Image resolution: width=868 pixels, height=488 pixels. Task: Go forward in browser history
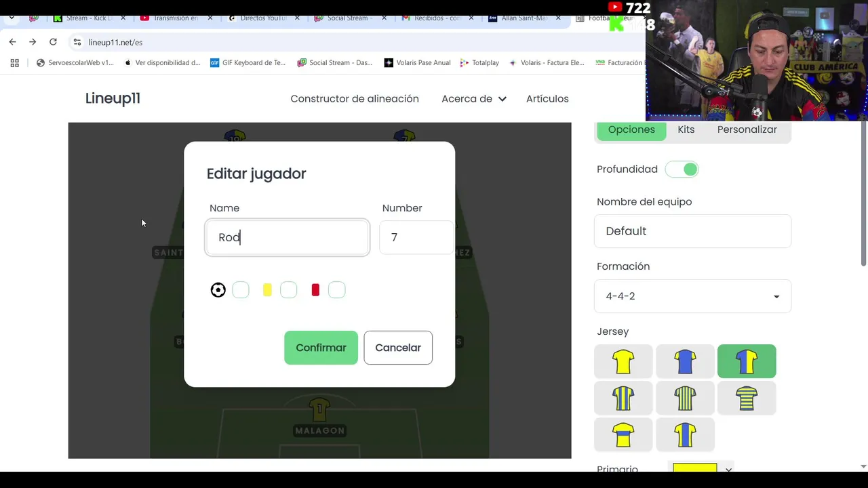pos(33,42)
